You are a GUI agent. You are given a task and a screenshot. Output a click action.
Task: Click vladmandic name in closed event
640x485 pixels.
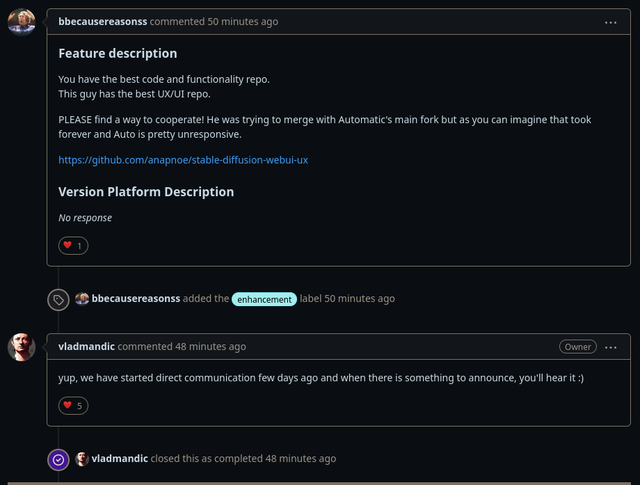click(x=119, y=459)
